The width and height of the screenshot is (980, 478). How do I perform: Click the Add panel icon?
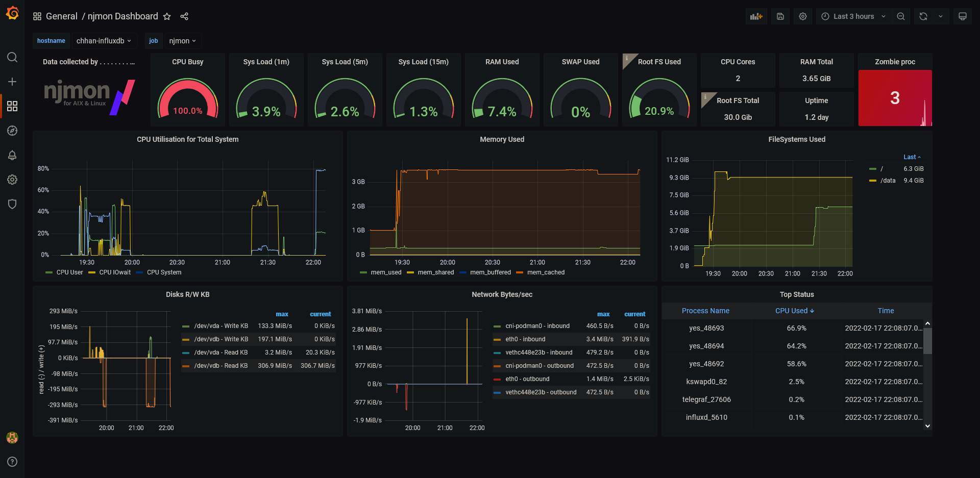pos(756,16)
